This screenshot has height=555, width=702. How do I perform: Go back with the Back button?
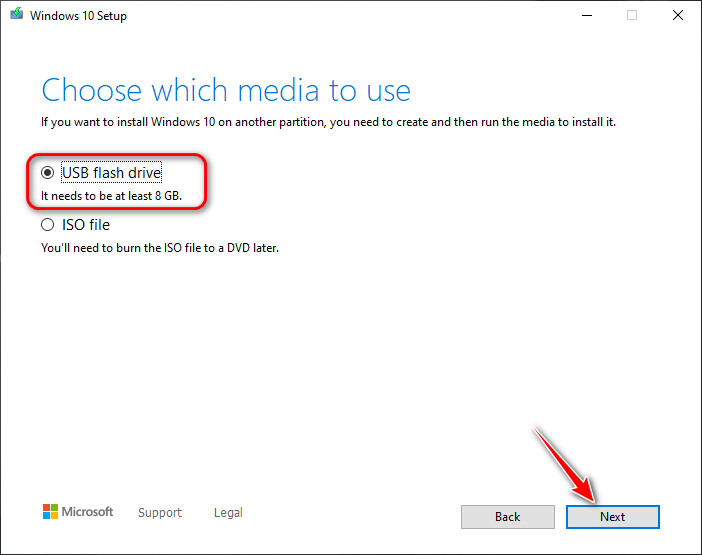508,517
